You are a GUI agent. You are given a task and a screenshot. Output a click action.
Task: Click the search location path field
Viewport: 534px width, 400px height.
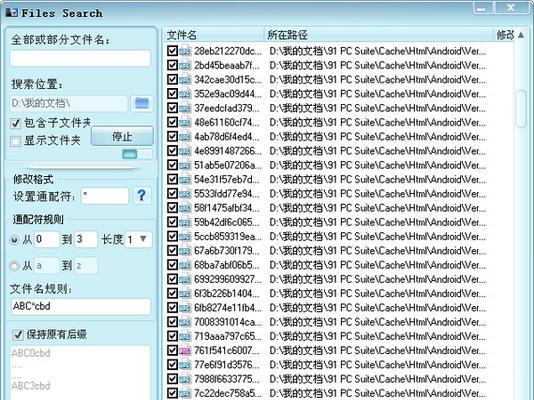(69, 103)
